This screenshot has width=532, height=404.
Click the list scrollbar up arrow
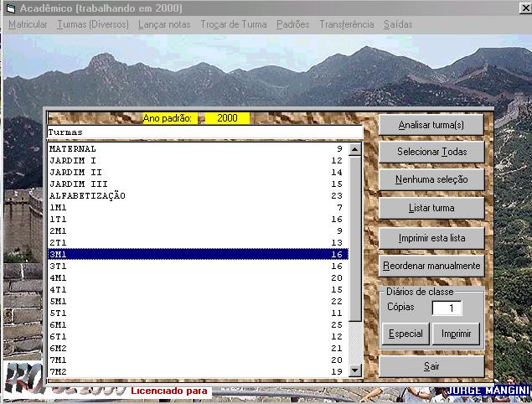(x=355, y=149)
